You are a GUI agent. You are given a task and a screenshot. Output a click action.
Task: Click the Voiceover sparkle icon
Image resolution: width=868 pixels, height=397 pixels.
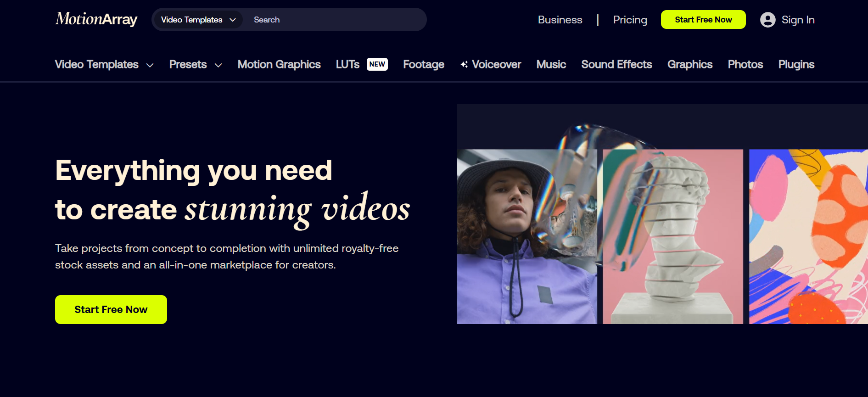click(465, 65)
